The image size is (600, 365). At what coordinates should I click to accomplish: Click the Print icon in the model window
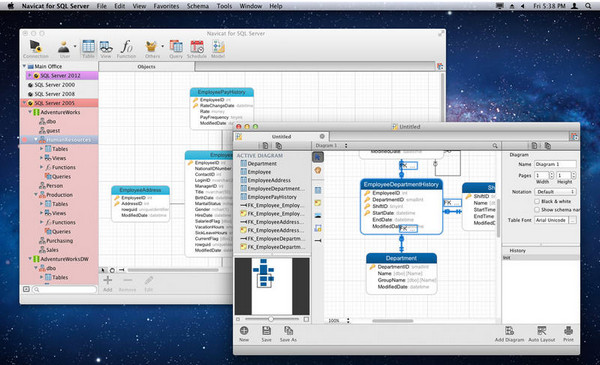568,334
